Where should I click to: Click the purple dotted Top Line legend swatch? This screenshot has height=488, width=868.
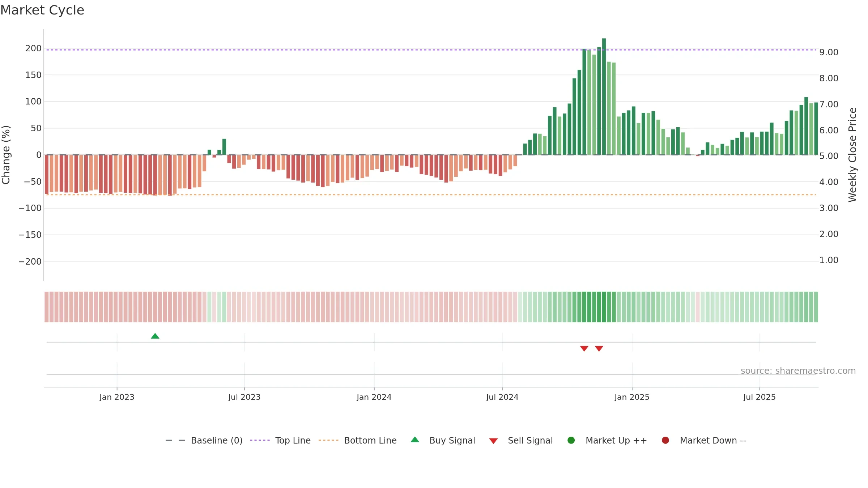[260, 440]
